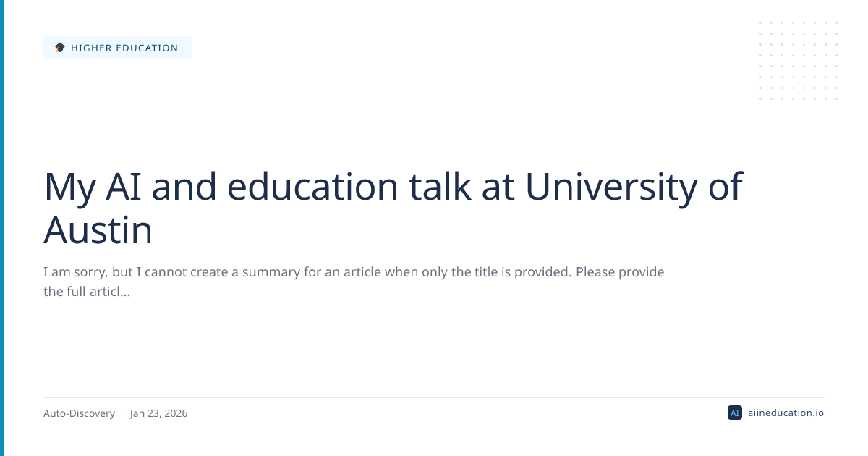Click the dotted grid decoration
Screen dimensions: 868x456
798,61
